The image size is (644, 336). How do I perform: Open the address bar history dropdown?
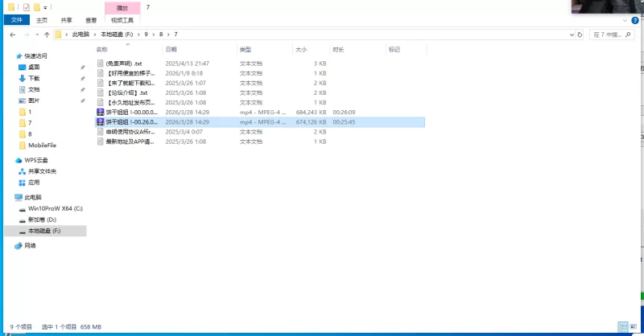point(572,35)
